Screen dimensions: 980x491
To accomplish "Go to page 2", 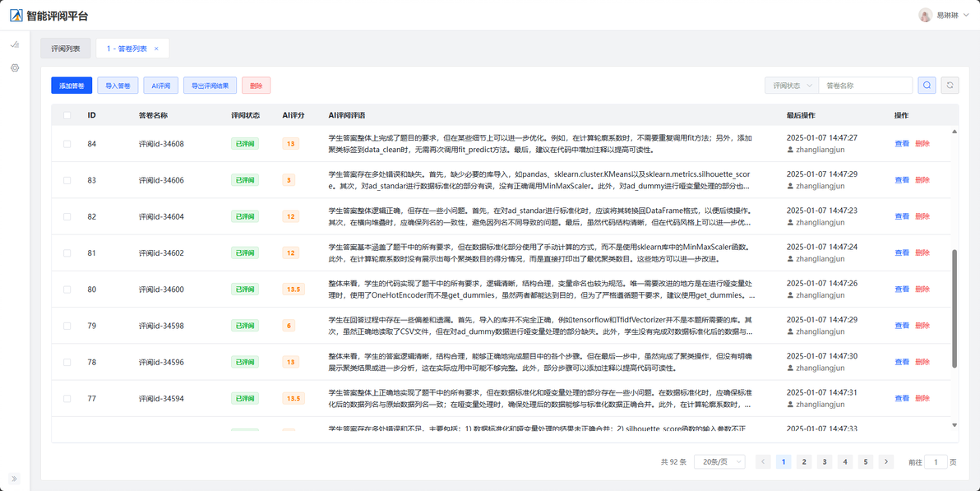I will 804,461.
